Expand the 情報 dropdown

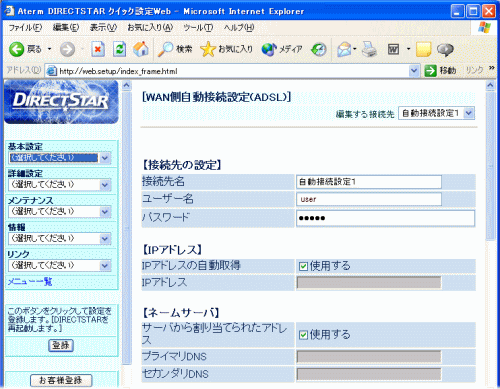(60, 239)
